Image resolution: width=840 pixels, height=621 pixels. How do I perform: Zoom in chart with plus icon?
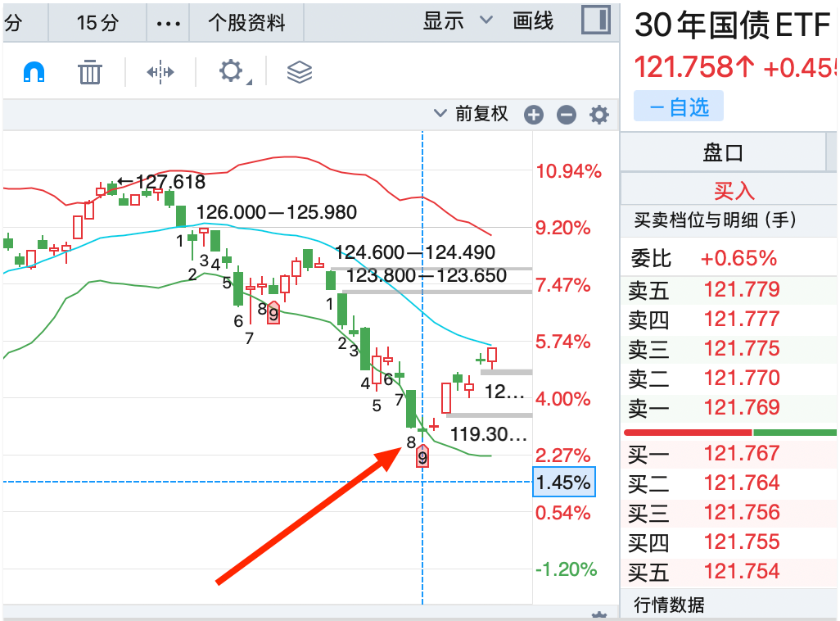[534, 115]
